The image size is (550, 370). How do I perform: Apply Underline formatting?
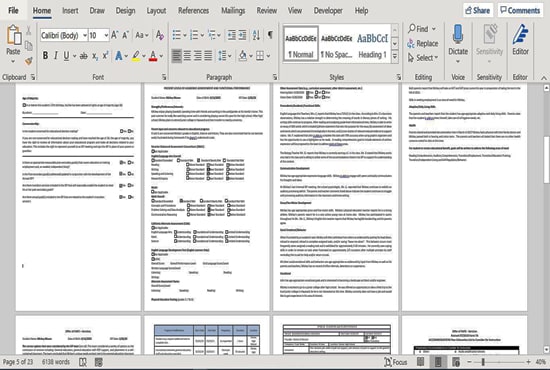coord(66,55)
